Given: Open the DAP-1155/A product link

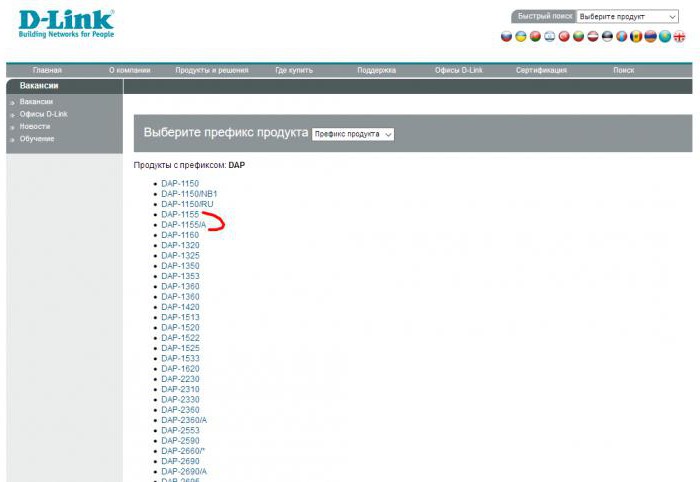Looking at the screenshot, I should [183, 224].
